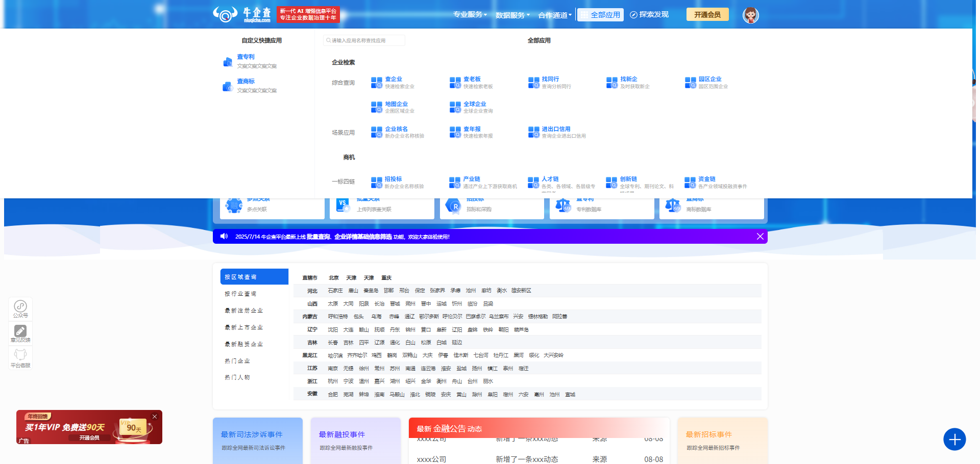Image resolution: width=980 pixels, height=464 pixels.
Task: Toggle the 全部应用 menu button
Action: [x=600, y=15]
